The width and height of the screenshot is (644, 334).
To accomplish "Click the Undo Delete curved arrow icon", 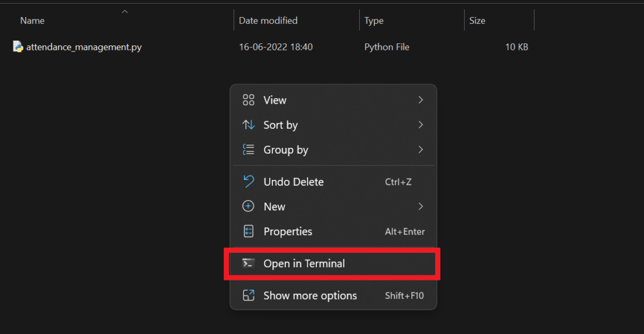I will 248,181.
